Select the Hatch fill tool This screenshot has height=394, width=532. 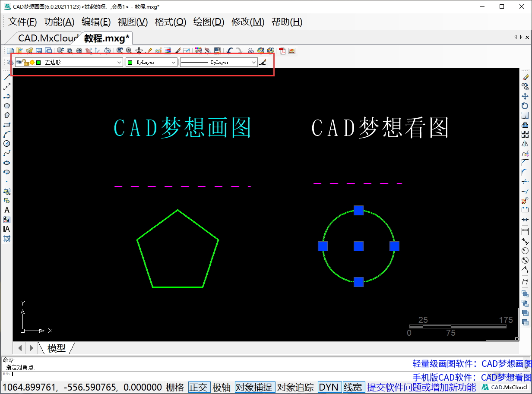(7, 239)
